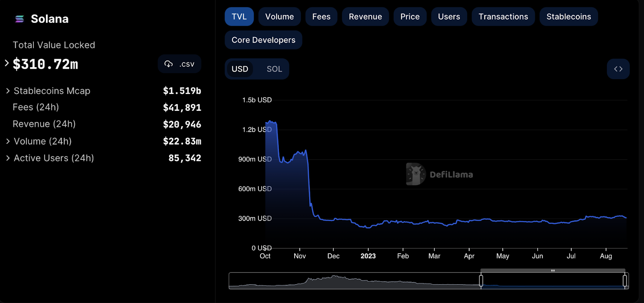The height and width of the screenshot is (303, 644).
Task: Click the 2023 x-axis label
Action: pos(368,256)
